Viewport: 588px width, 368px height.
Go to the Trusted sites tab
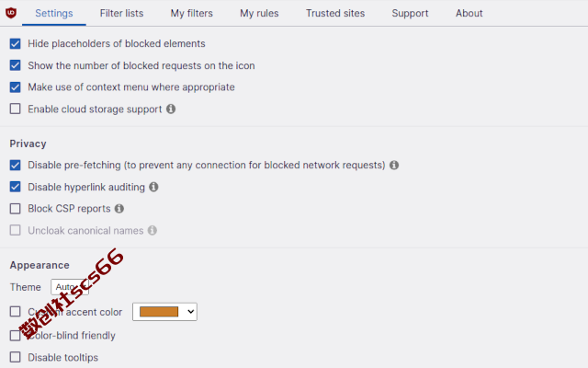click(x=335, y=13)
